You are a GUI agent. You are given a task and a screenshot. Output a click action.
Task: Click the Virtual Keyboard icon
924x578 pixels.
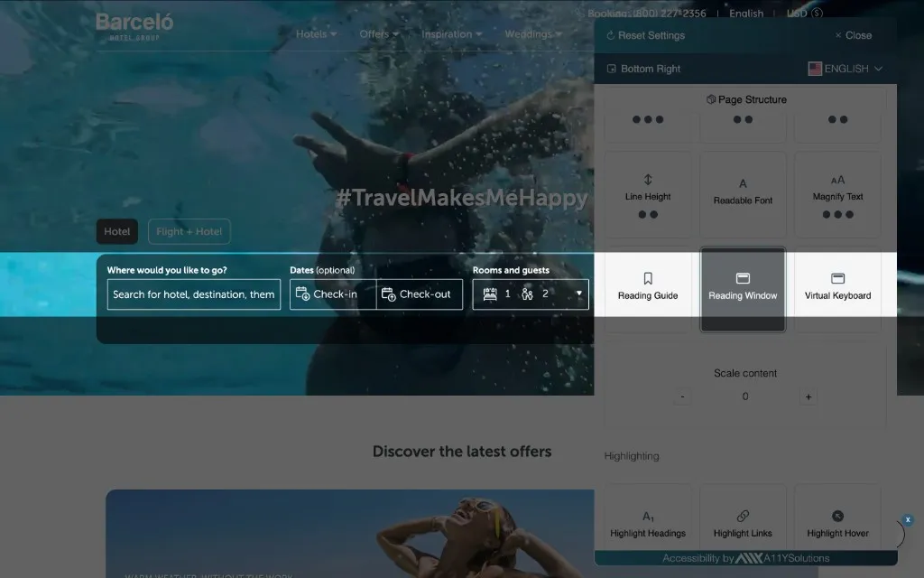837,278
